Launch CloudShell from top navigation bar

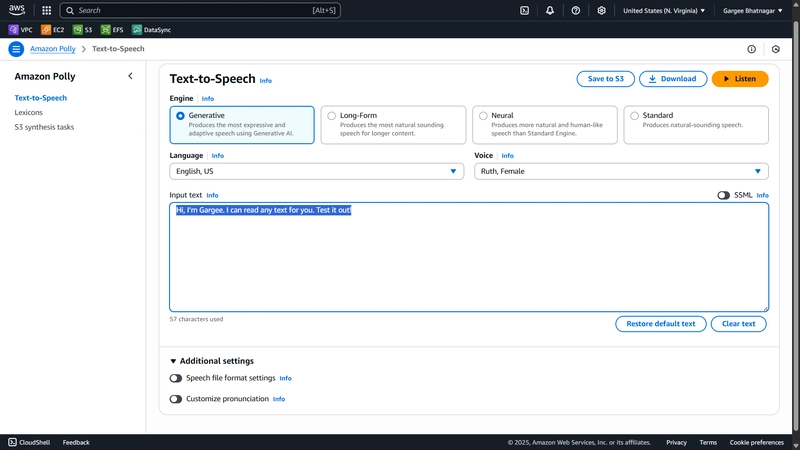(x=524, y=10)
